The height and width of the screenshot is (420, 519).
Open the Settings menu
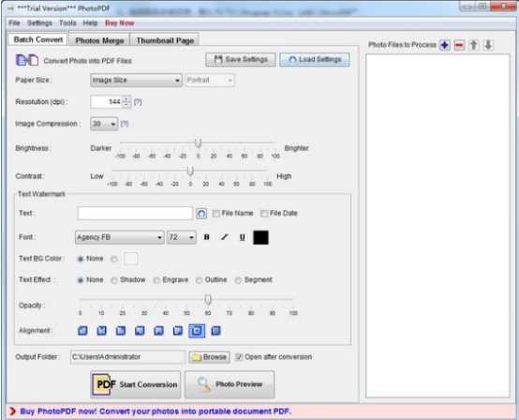[x=39, y=22]
